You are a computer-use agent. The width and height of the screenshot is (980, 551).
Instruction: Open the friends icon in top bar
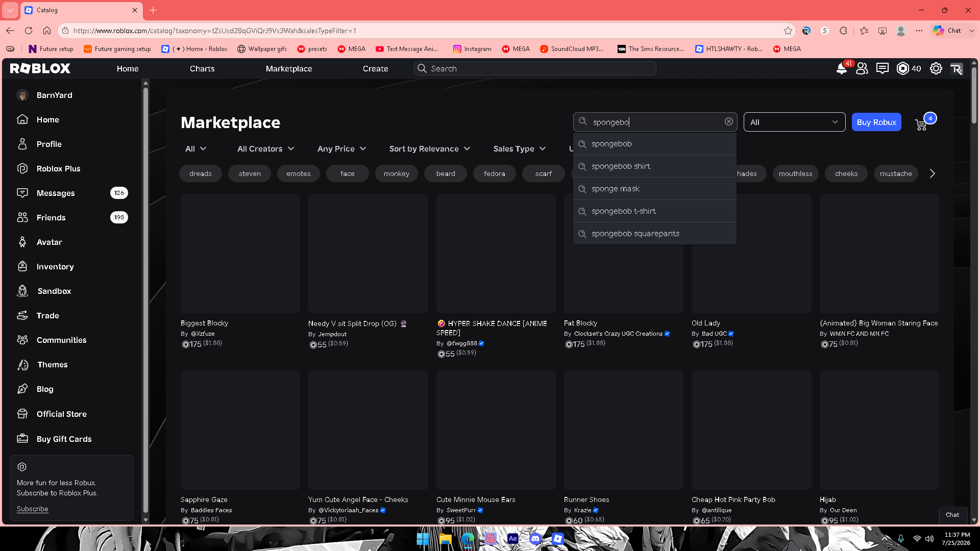pos(862,68)
